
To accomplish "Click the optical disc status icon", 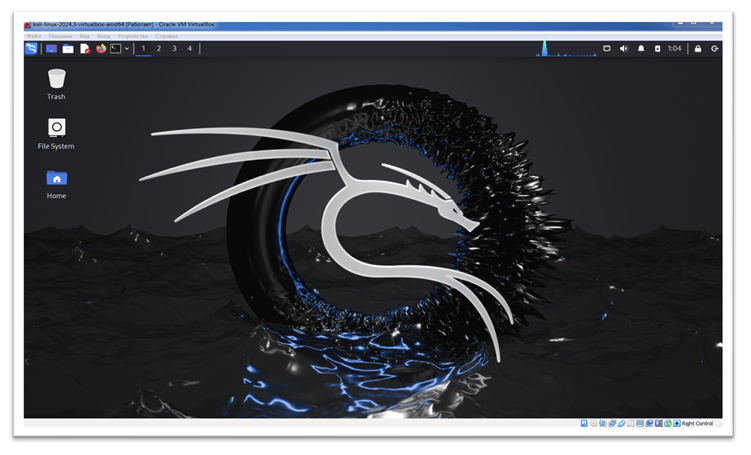I will 593,423.
